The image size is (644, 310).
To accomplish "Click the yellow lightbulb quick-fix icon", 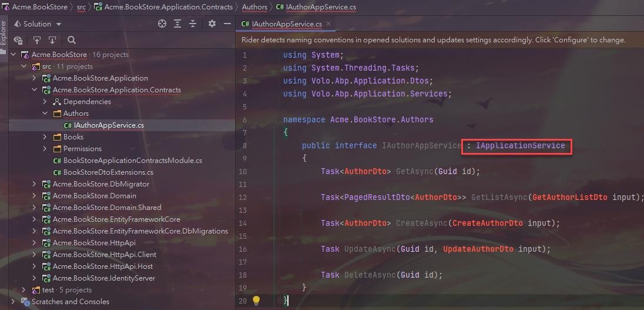I will pos(256,301).
